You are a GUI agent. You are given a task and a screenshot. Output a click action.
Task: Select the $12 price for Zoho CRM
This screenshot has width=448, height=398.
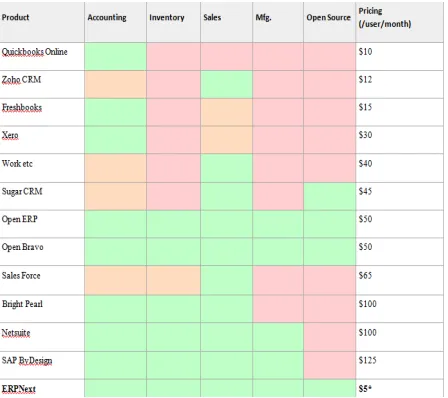coord(365,80)
